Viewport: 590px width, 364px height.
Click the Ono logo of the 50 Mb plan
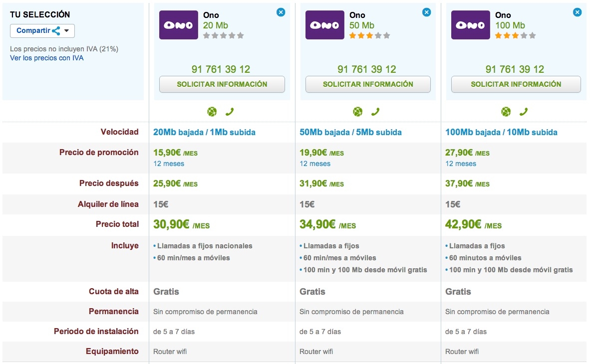coord(324,25)
